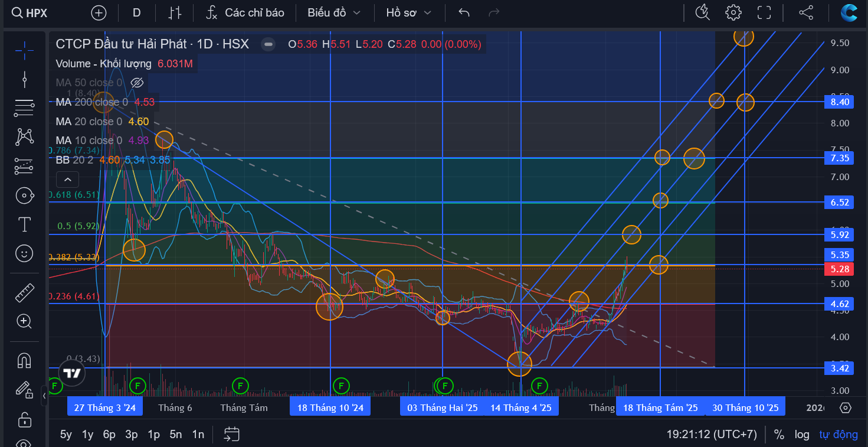Click the 03 Tháng Hai '25 date label

point(443,407)
